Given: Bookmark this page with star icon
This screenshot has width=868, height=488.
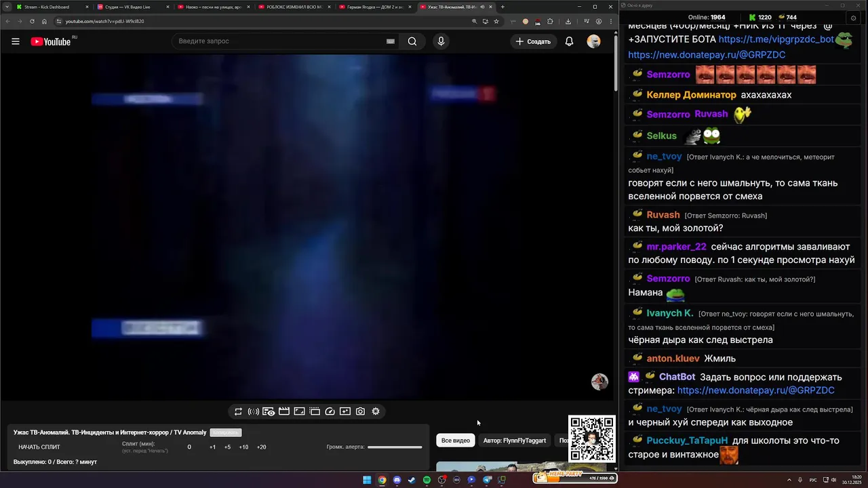Looking at the screenshot, I should [496, 21].
